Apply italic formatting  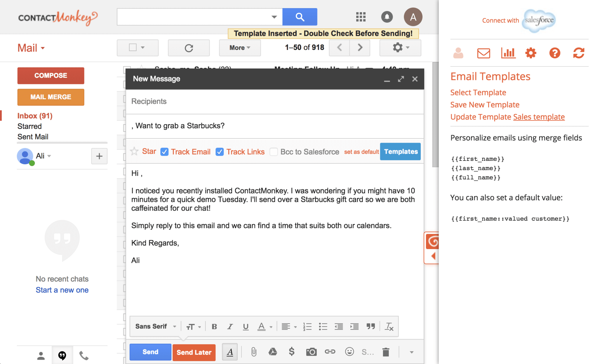coord(230,327)
